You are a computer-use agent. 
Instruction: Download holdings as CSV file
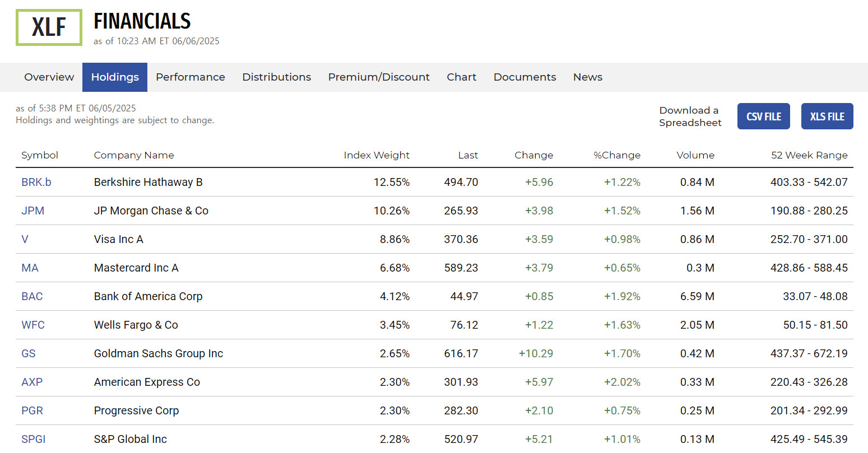pos(764,116)
